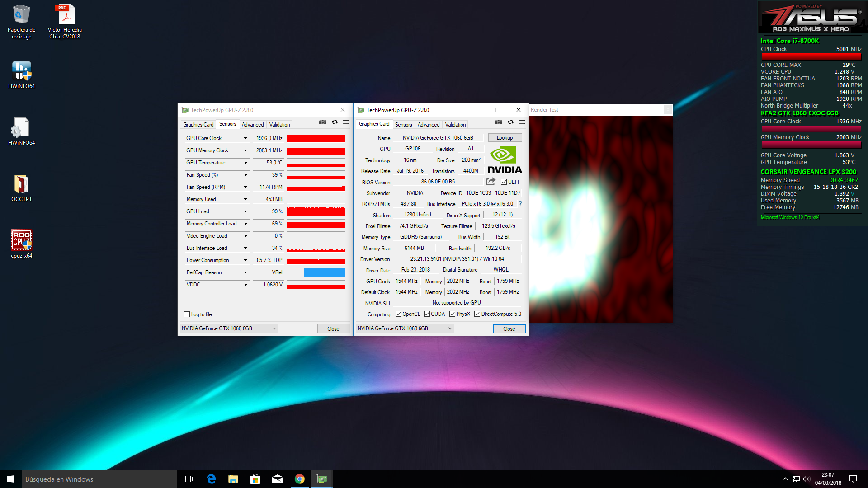
Task: Click the refresh icon in Sensors GPU-Z window
Action: (x=335, y=122)
